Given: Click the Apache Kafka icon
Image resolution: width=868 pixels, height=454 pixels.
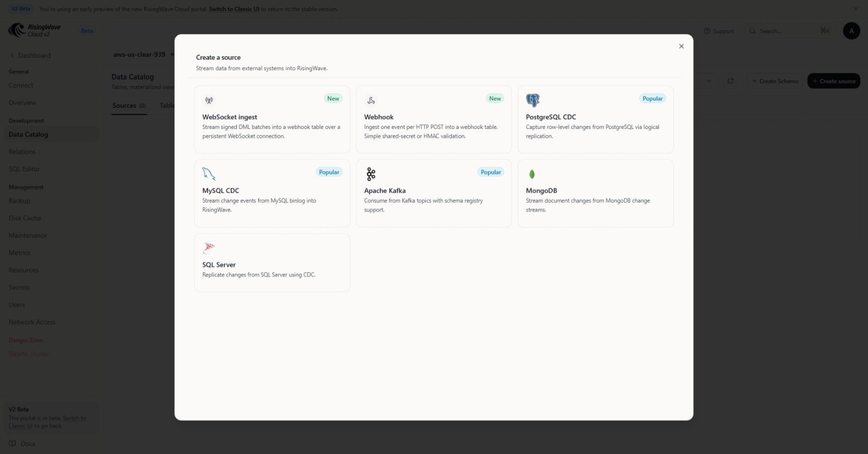Looking at the screenshot, I should pyautogui.click(x=371, y=174).
